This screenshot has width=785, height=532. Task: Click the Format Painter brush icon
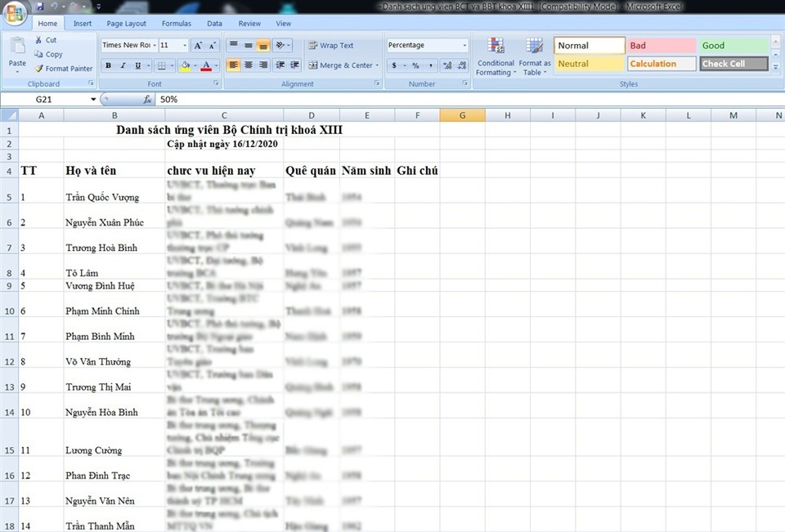39,69
